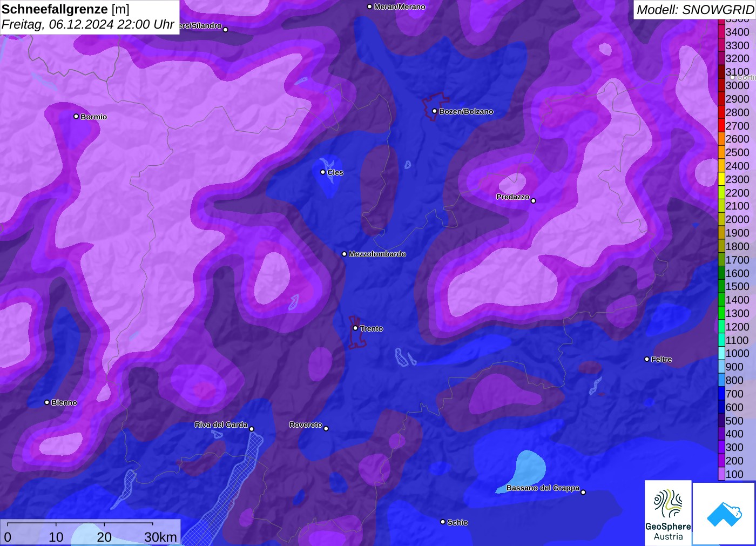This screenshot has height=546, width=756.
Task: Click the Mezzolombardo marker dot
Action: 345,254
